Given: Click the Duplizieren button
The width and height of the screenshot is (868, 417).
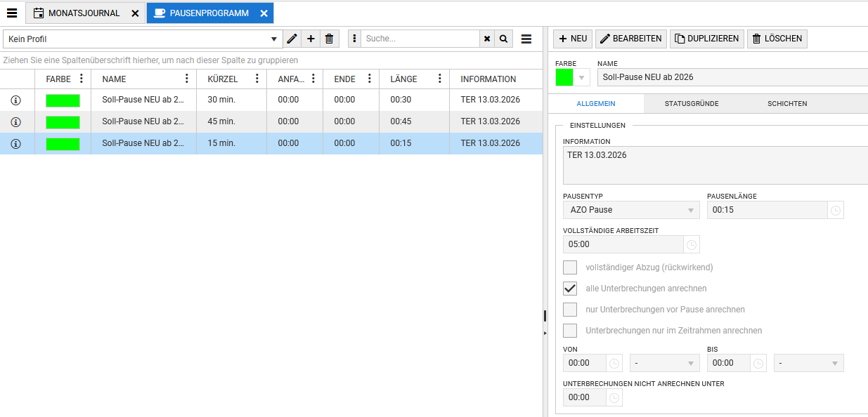Looking at the screenshot, I should [706, 39].
